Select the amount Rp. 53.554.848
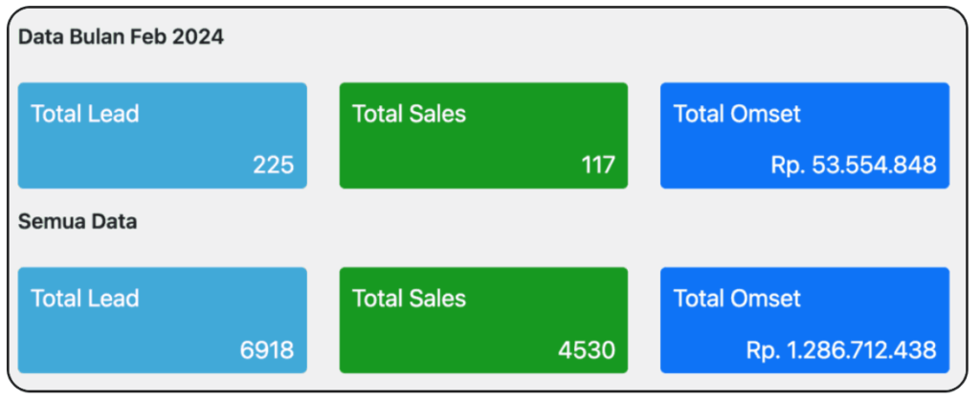Screen dimensions: 980x401 pos(854,166)
